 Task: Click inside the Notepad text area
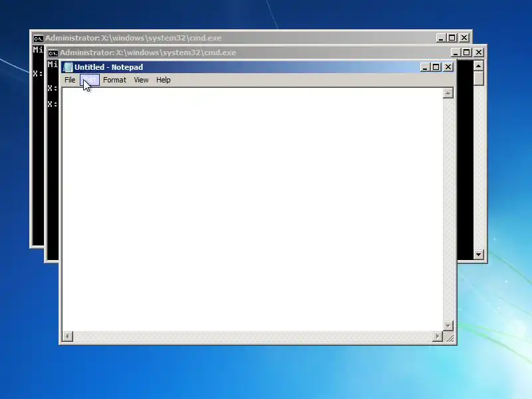[x=252, y=209]
